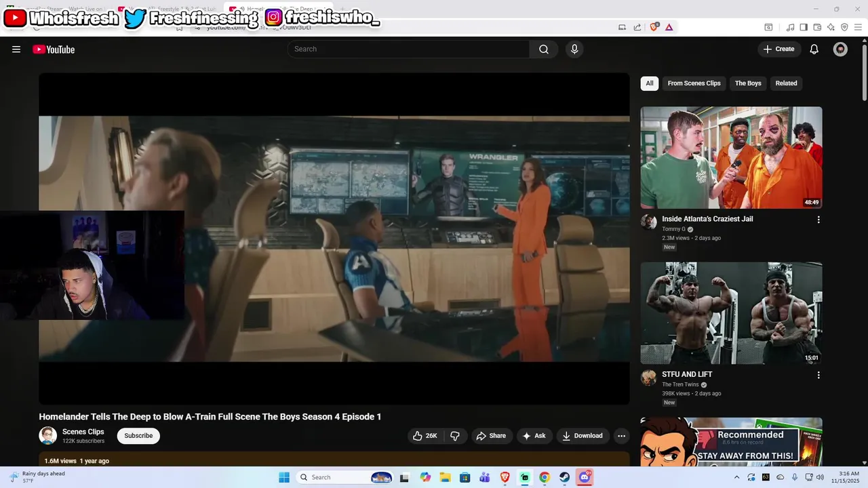The width and height of the screenshot is (868, 488).
Task: Open YouTube notifications bell
Action: (814, 49)
